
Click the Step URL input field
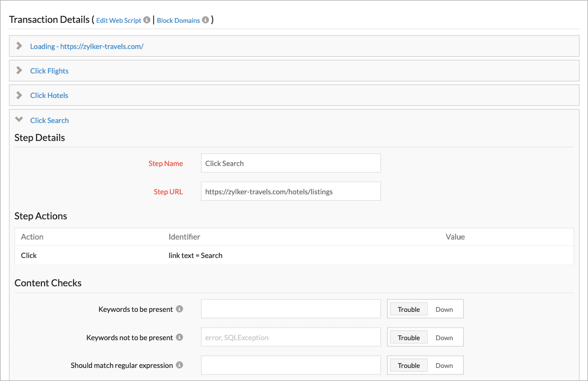pos(290,191)
